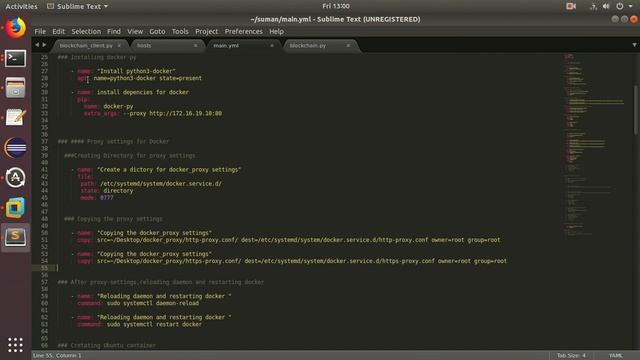
Task: Open the clock showing Fri 13:00
Action: (336, 6)
